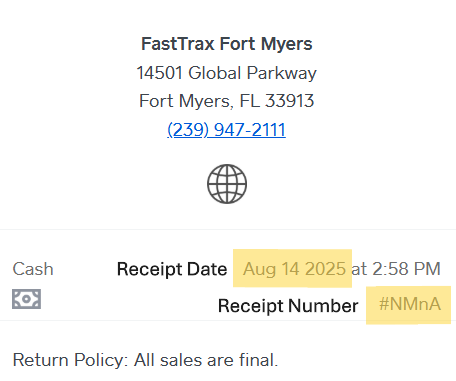Click the Fort Myers, FL 33913 text
This screenshot has height=381, width=456.
tap(227, 101)
